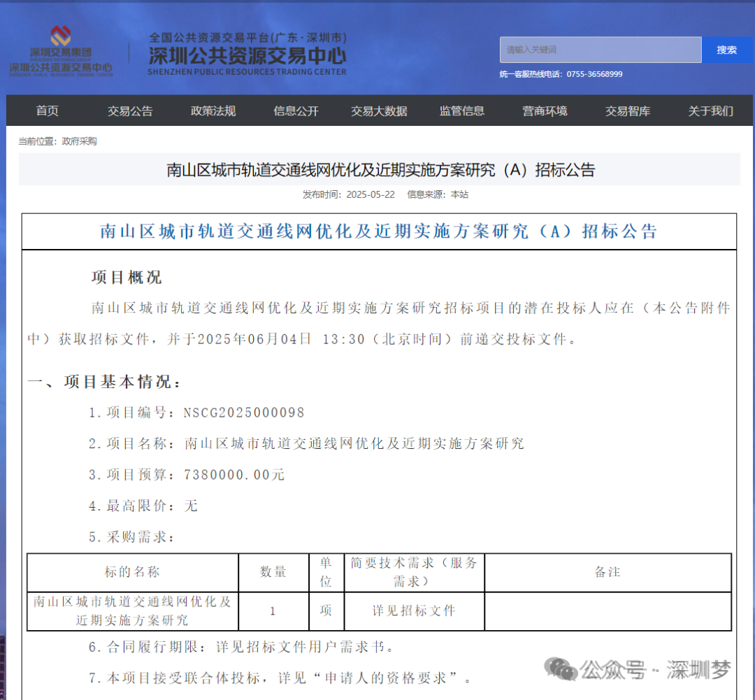The height and width of the screenshot is (700, 755).
Task: Open the 信息公开 navigation menu
Action: (296, 110)
